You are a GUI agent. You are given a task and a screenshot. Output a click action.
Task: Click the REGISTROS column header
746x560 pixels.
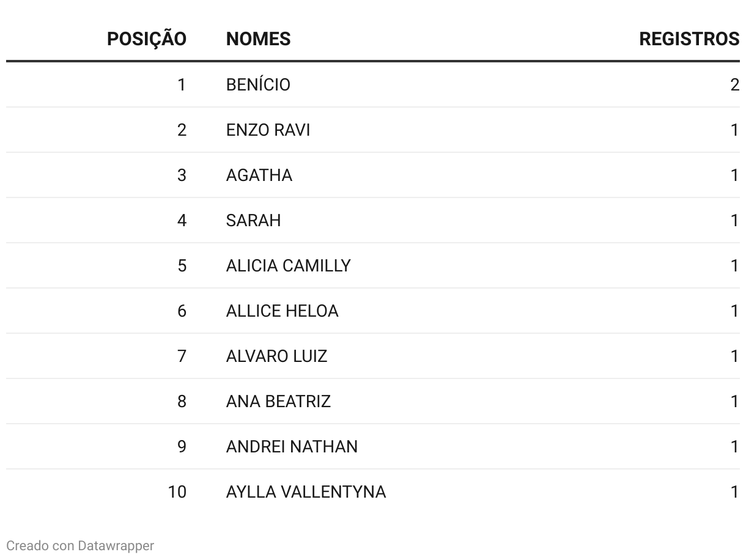tap(689, 39)
